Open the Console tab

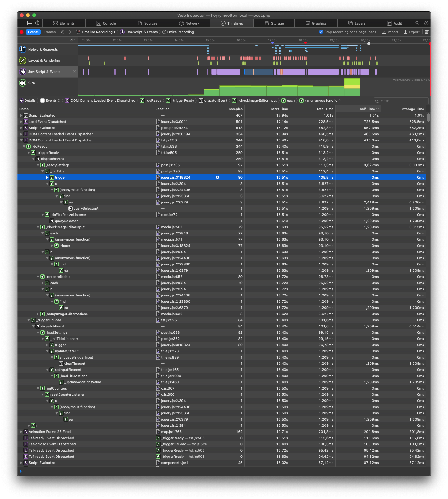(106, 23)
